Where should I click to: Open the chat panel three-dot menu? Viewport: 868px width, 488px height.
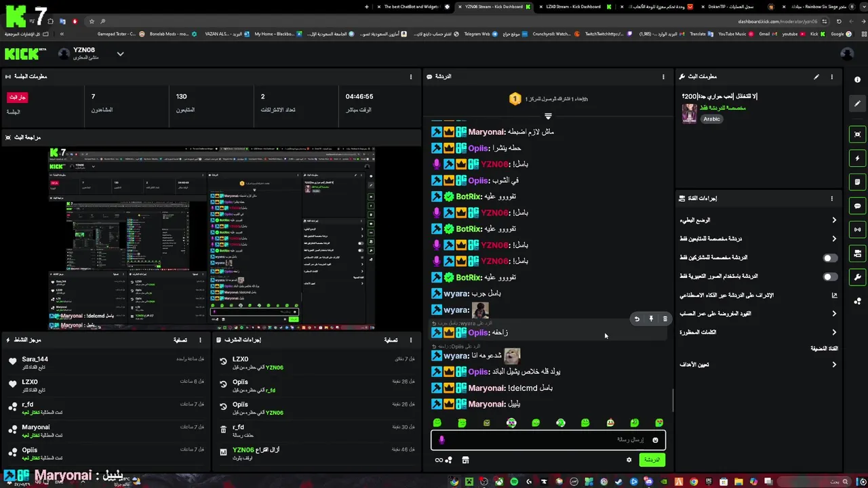coord(663,77)
